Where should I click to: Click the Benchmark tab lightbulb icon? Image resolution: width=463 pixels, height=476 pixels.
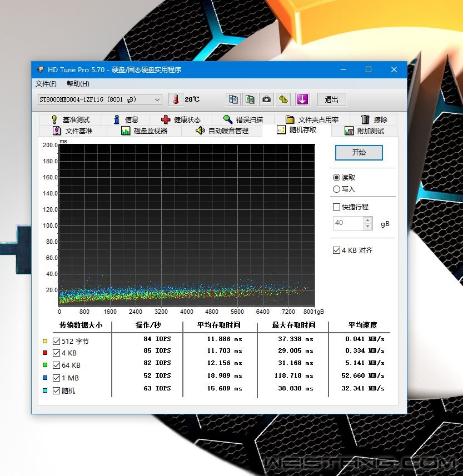54,119
